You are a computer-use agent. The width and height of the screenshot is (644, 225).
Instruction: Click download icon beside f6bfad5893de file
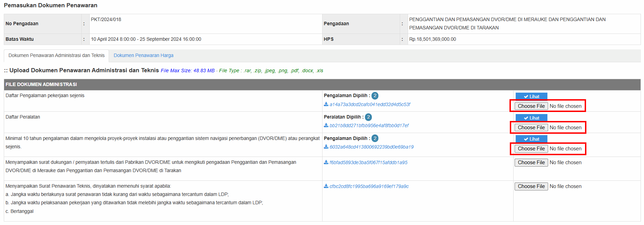pyautogui.click(x=326, y=162)
